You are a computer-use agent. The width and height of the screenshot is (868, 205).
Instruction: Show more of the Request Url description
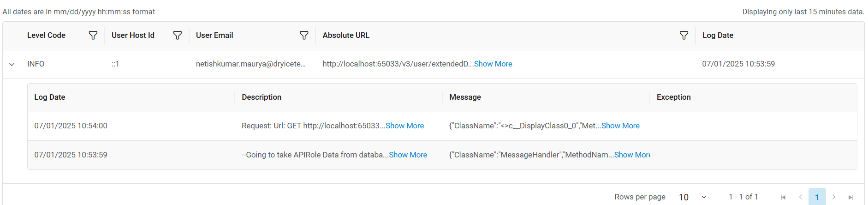tap(404, 126)
